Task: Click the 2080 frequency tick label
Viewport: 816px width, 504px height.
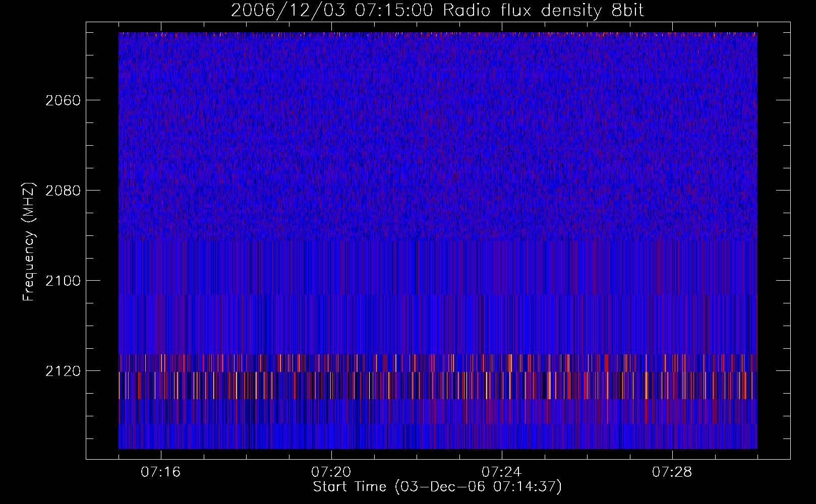Action: click(63, 191)
